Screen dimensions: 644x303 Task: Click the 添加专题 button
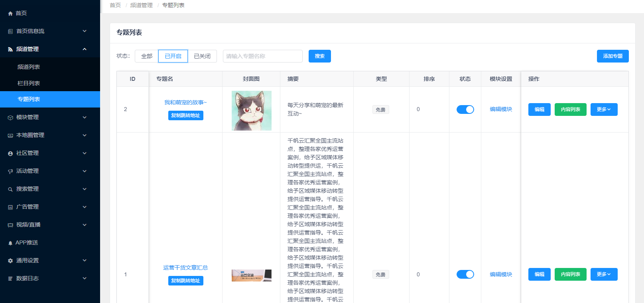coord(613,56)
